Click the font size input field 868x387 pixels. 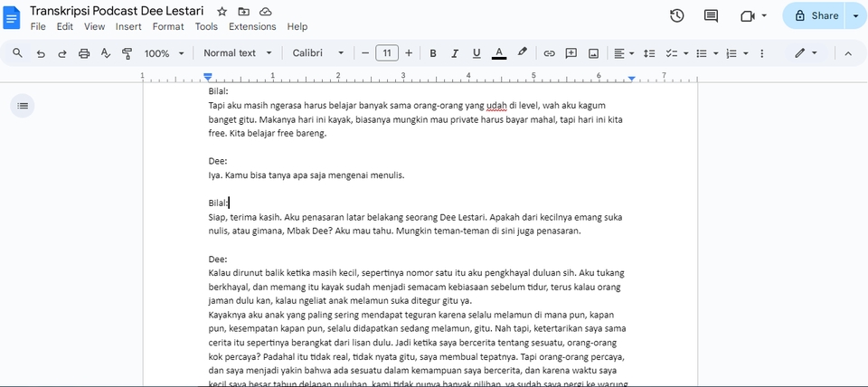tap(387, 53)
